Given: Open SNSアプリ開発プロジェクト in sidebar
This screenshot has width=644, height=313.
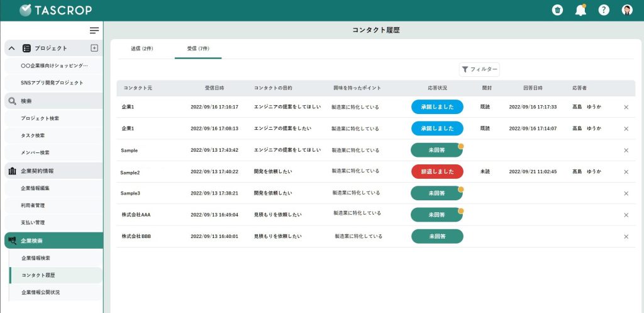Looking at the screenshot, I should [53, 83].
